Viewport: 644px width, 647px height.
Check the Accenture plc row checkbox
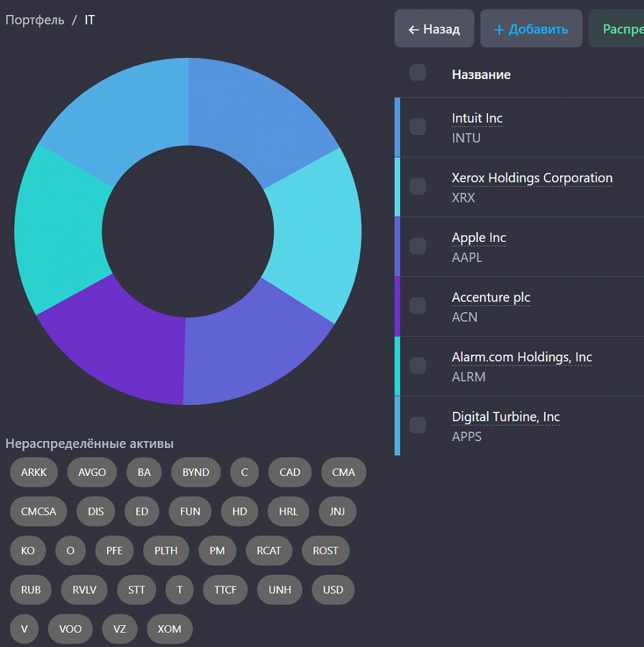pyautogui.click(x=418, y=305)
